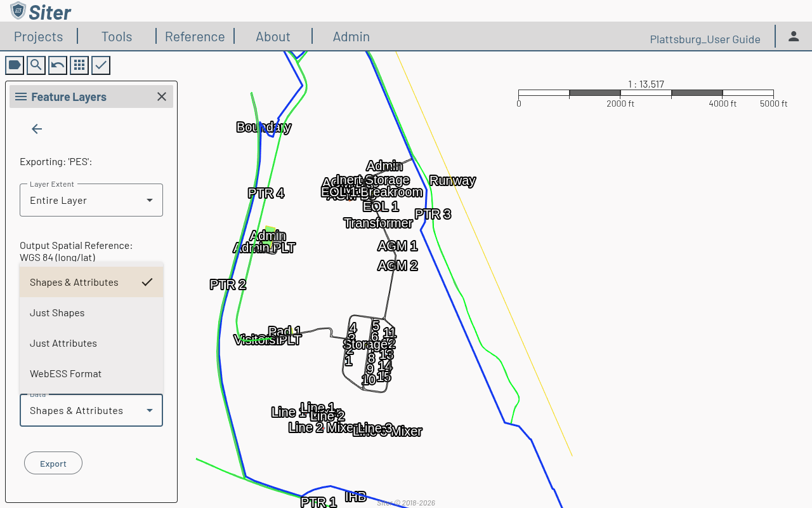Click the Transformer map label
Viewport: 812px width, 508px height.
point(378,223)
